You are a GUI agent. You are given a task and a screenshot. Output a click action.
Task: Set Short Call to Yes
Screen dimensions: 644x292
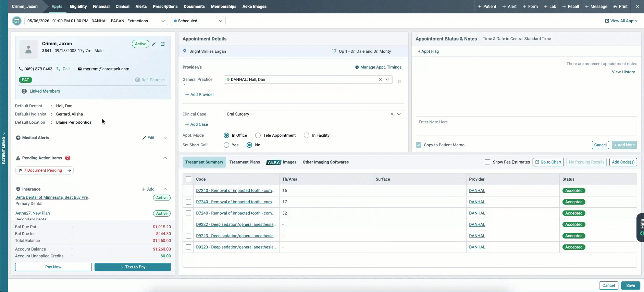[x=226, y=145]
